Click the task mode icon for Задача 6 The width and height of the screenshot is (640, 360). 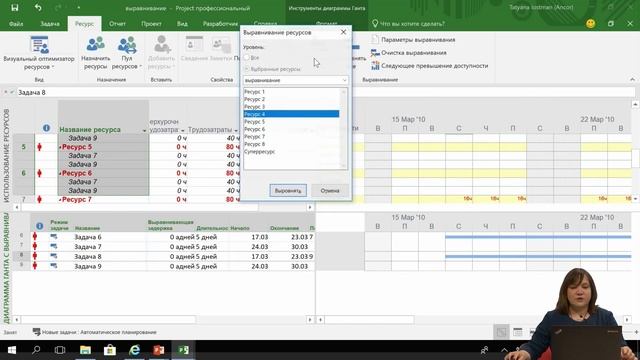(54, 237)
